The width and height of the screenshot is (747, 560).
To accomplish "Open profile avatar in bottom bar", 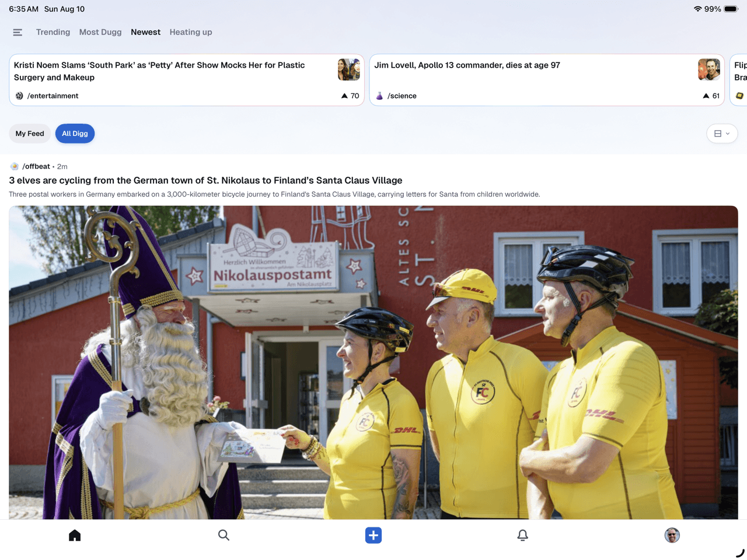I will coord(672,535).
